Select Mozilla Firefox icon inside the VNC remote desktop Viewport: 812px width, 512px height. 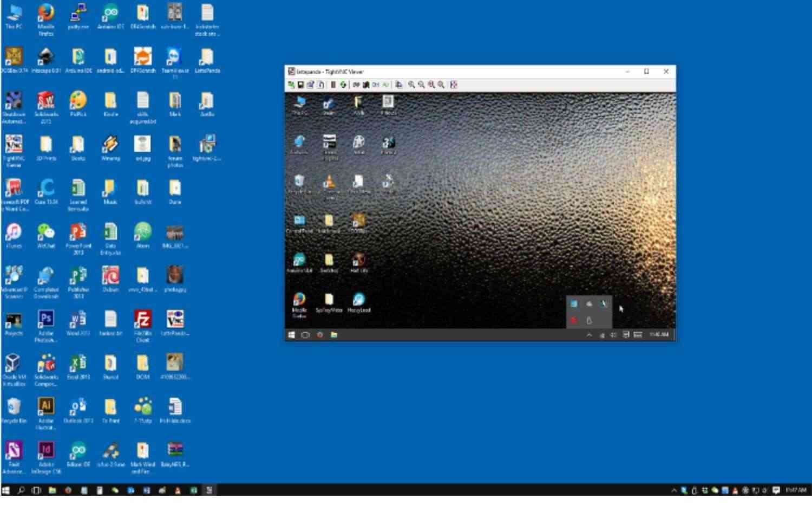[x=299, y=306]
